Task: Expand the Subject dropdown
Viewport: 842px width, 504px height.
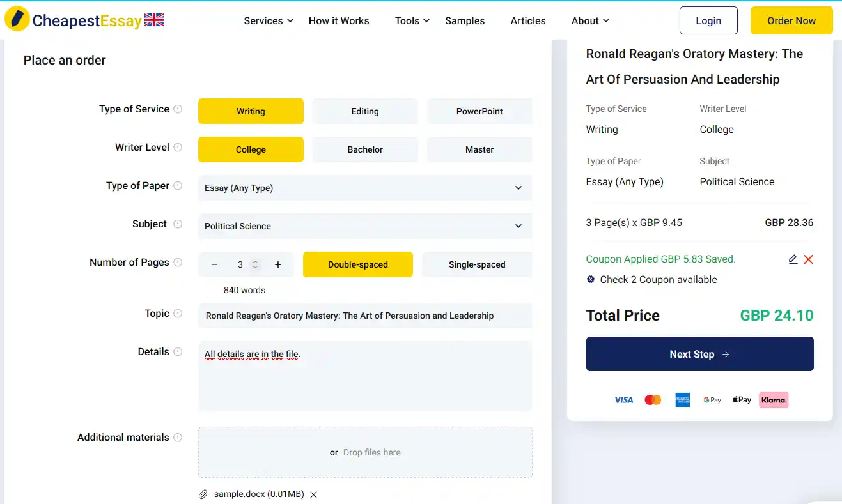Action: pyautogui.click(x=364, y=226)
